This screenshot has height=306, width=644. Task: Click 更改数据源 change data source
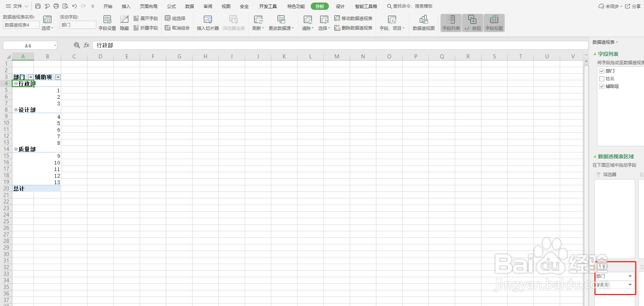[281, 23]
